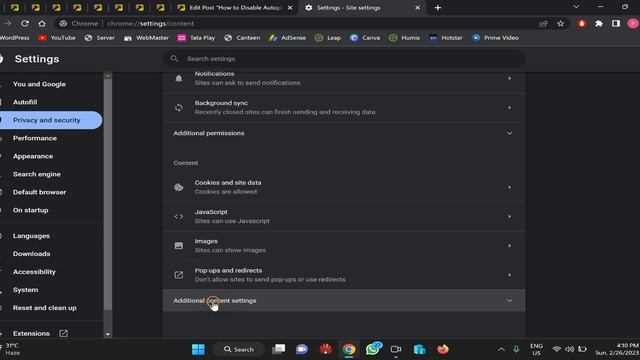Switch to the Settings - Site settings tab
This screenshot has height=360, width=640.
click(362, 7)
